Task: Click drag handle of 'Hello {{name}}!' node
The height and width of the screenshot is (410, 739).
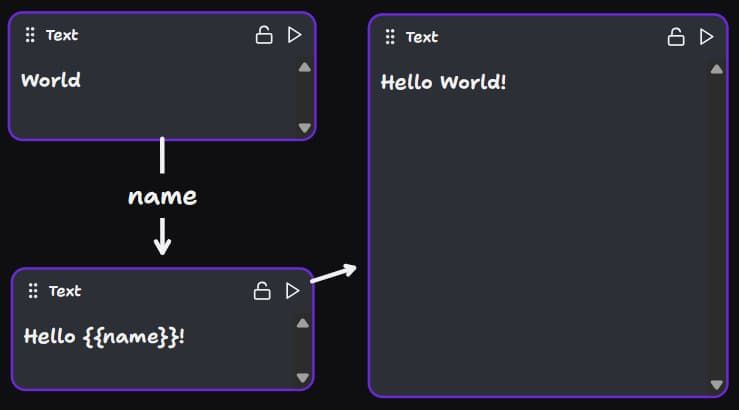Action: pos(33,291)
